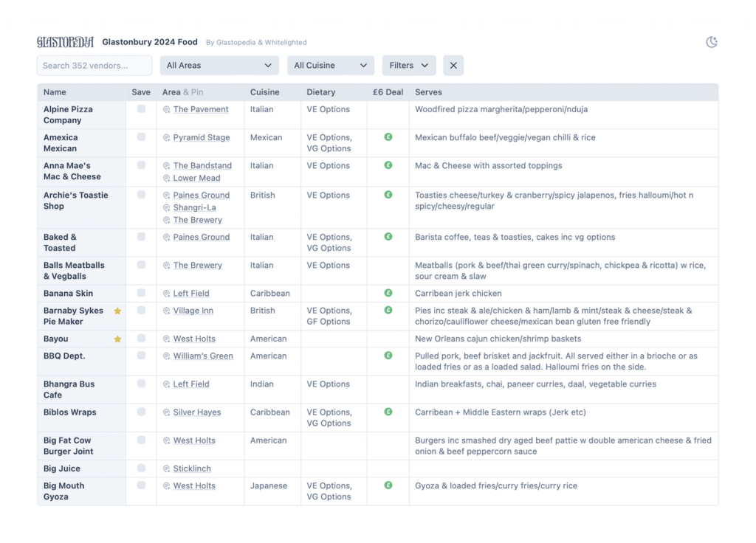Open the All Areas dropdown
This screenshot has height=543, width=756.
pos(219,66)
